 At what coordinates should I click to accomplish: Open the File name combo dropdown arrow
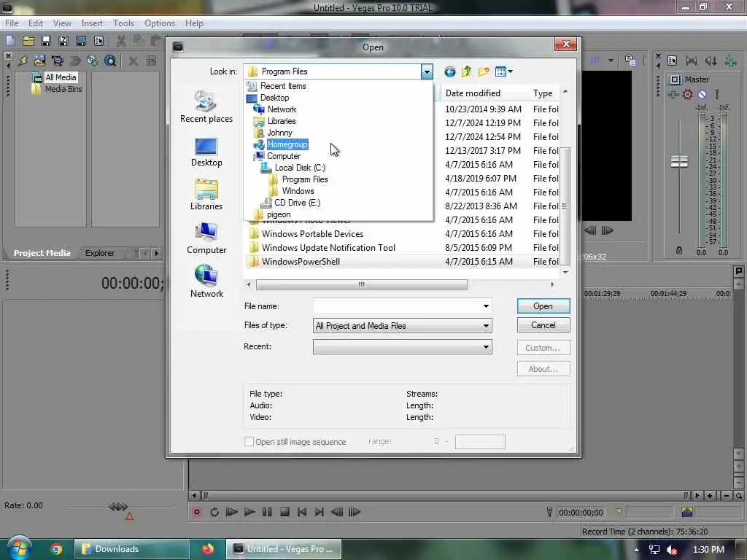click(486, 306)
